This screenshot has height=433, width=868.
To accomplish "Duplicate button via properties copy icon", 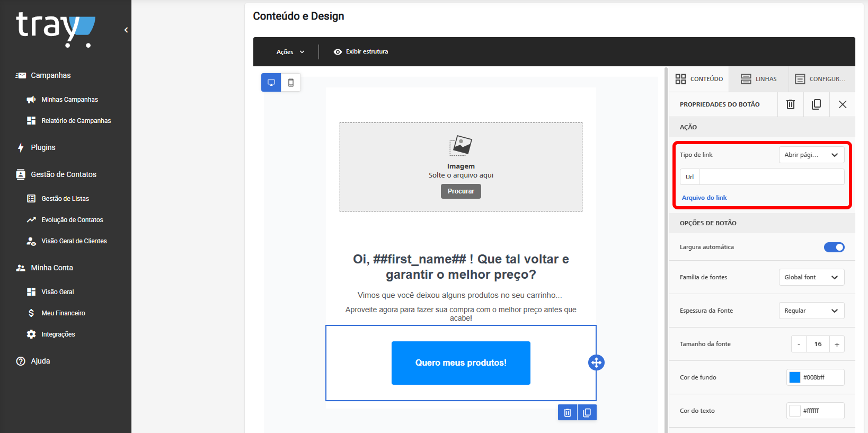I will click(x=817, y=104).
